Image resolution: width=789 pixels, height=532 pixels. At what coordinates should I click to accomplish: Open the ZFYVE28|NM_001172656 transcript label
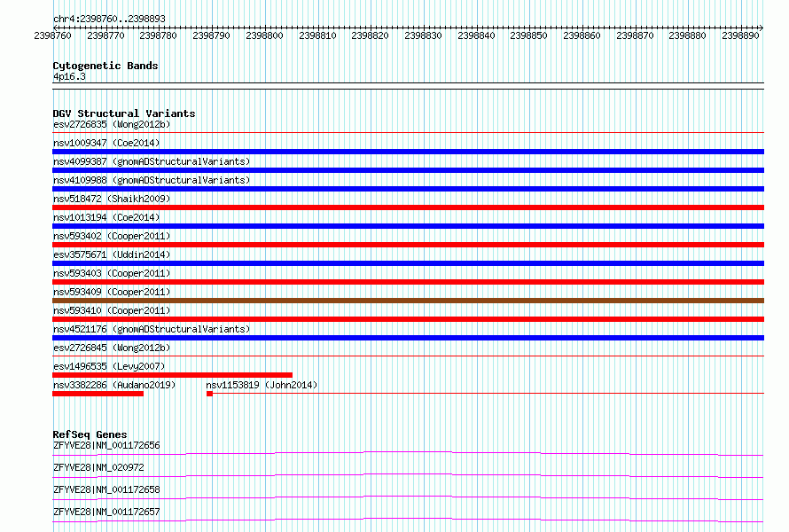pyautogui.click(x=106, y=445)
